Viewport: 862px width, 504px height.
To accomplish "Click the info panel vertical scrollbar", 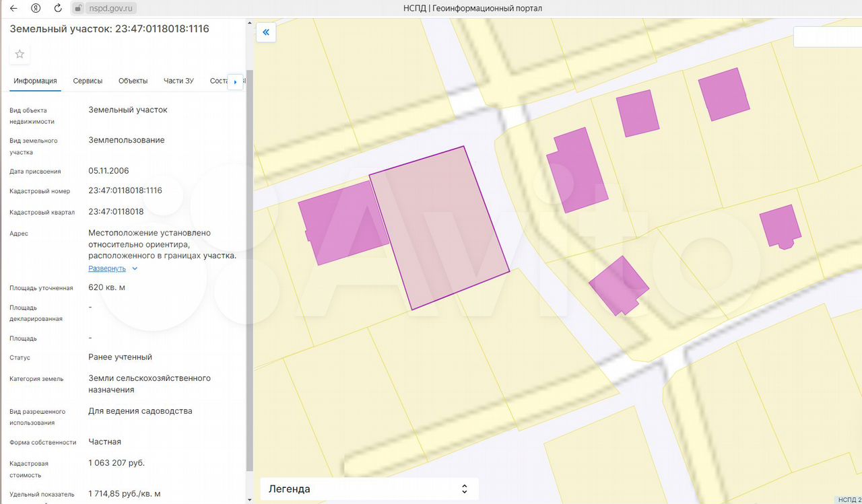I will click(250, 269).
